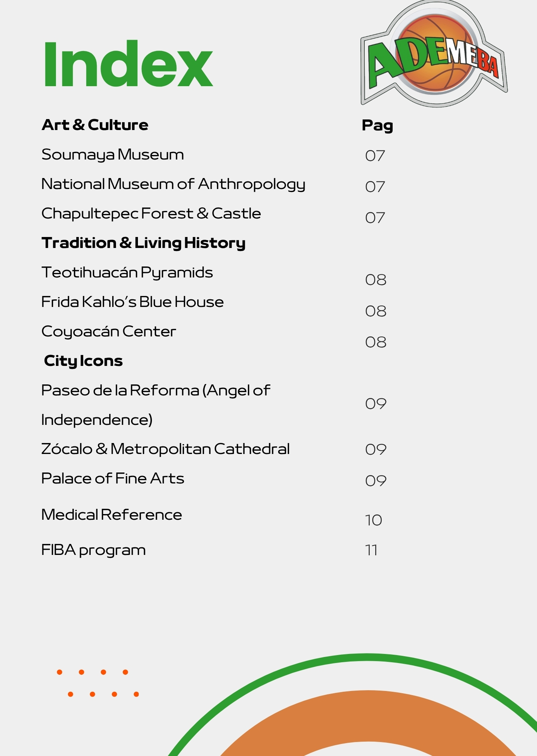This screenshot has height=756, width=537.
Task: Jump to the FIBA program entry
Action: tap(93, 550)
